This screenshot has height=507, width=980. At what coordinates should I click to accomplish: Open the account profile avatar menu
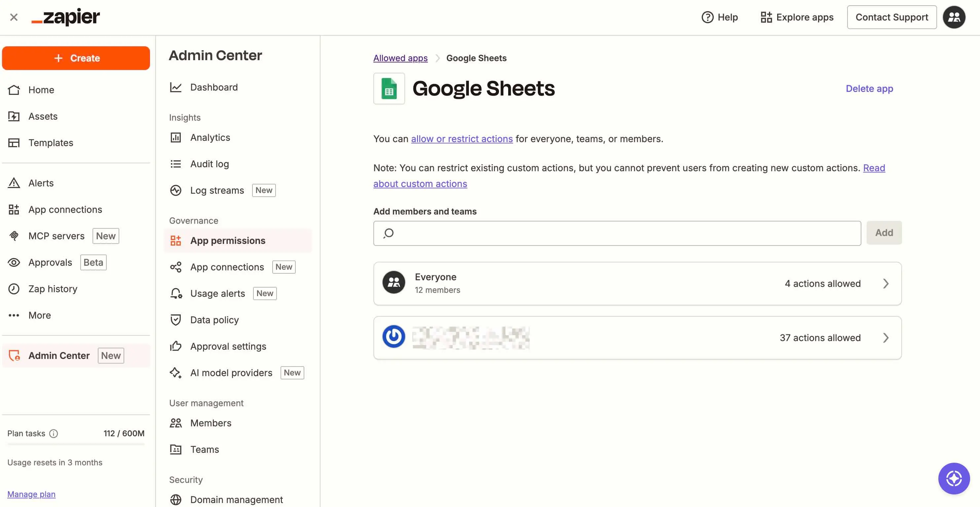[x=954, y=17]
